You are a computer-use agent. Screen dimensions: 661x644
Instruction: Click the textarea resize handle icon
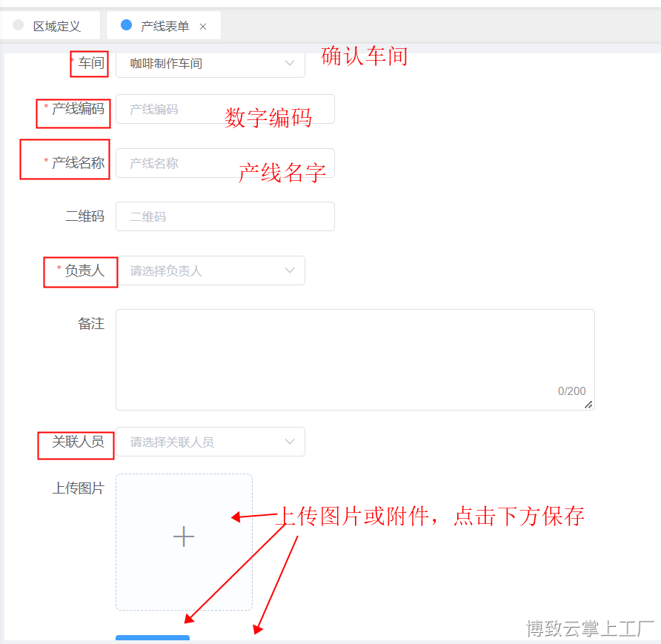tap(588, 405)
